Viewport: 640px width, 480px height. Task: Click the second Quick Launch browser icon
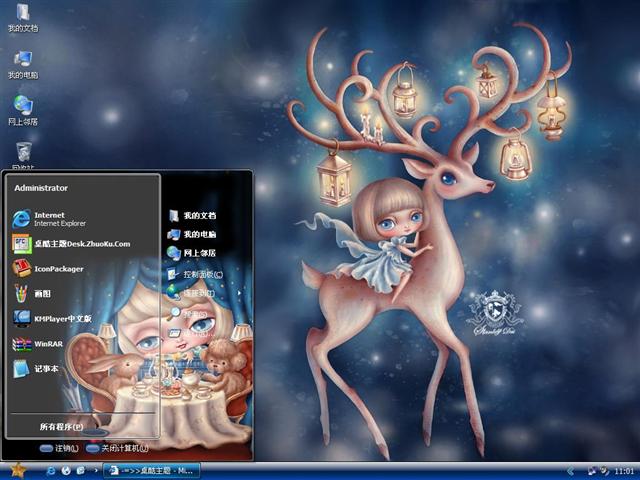(x=66, y=471)
